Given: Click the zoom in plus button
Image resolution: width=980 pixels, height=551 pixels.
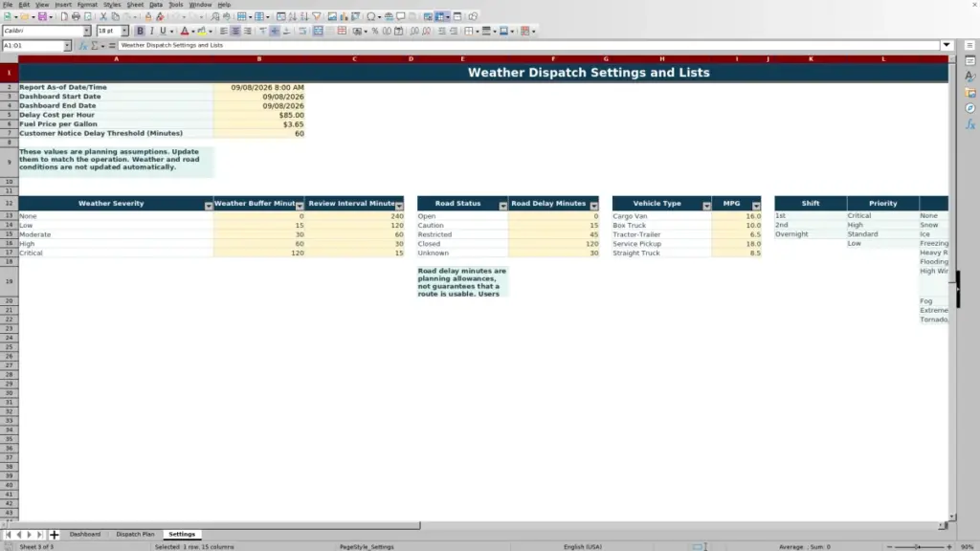Looking at the screenshot, I should click(948, 546).
